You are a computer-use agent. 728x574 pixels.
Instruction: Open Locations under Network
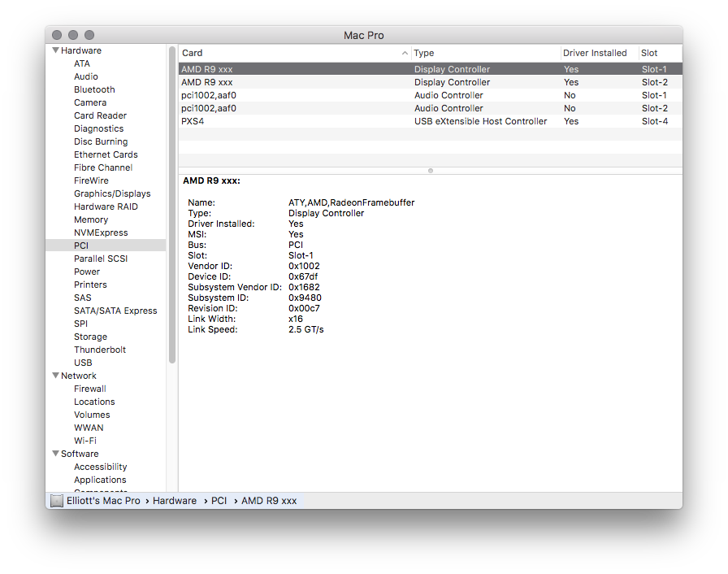[94, 402]
